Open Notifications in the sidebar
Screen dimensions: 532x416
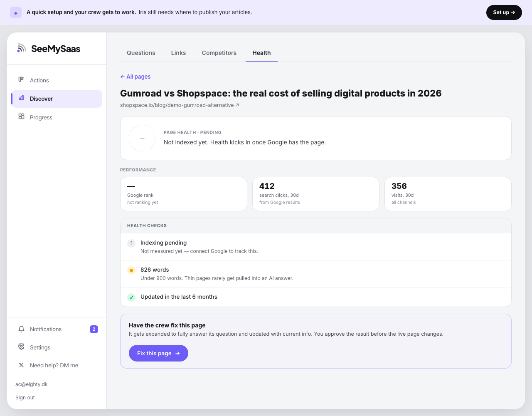tap(57, 329)
